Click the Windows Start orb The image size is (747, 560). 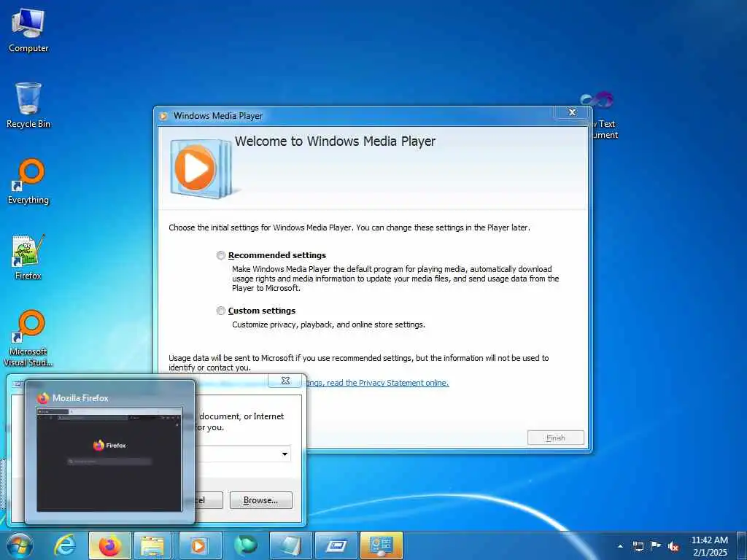pyautogui.click(x=20, y=545)
